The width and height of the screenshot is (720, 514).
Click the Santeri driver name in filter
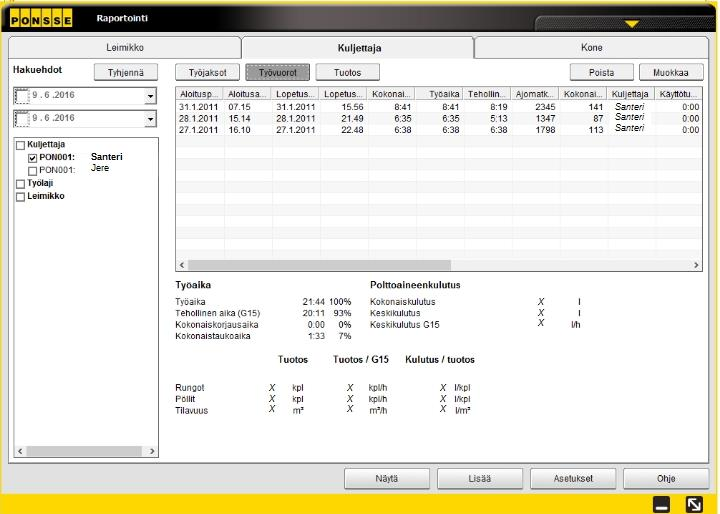click(107, 157)
